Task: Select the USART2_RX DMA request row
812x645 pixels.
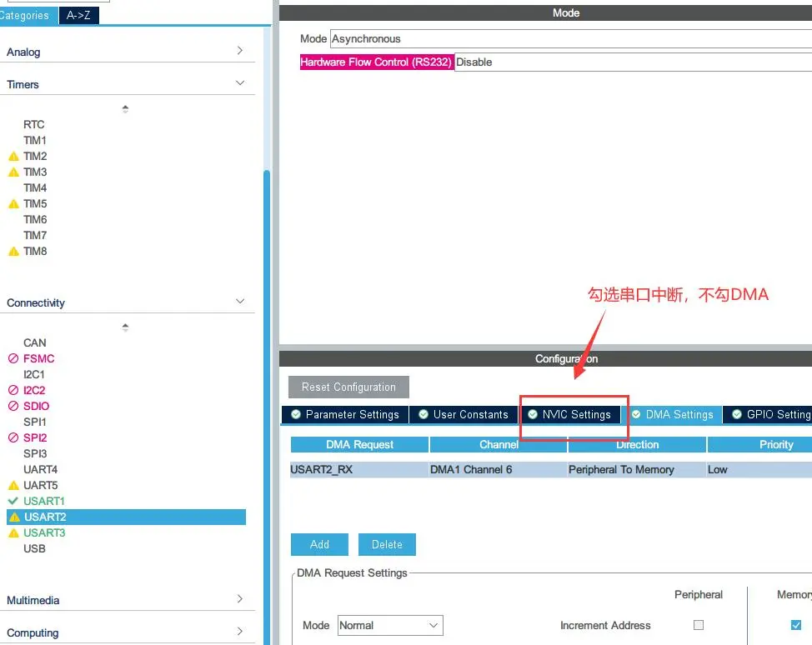Action: coord(358,470)
